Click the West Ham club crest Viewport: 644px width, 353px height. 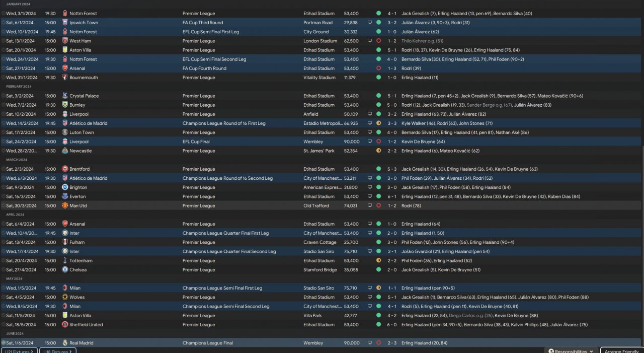tap(65, 41)
